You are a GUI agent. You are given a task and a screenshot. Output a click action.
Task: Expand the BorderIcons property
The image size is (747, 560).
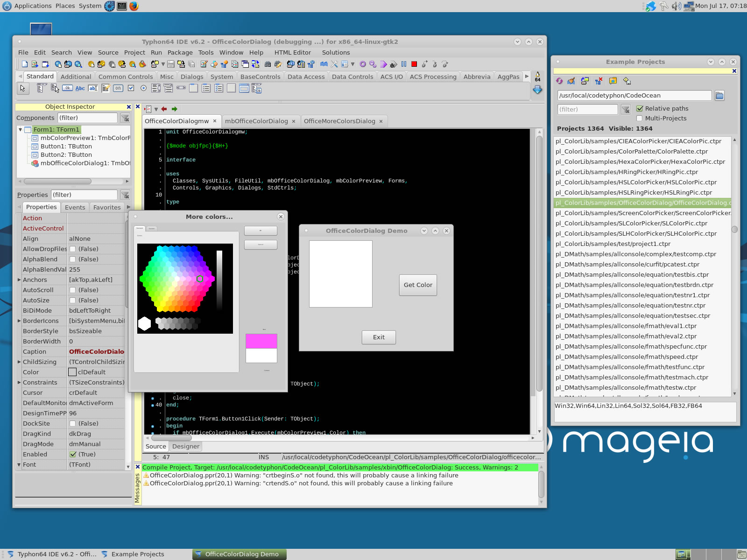click(x=19, y=321)
